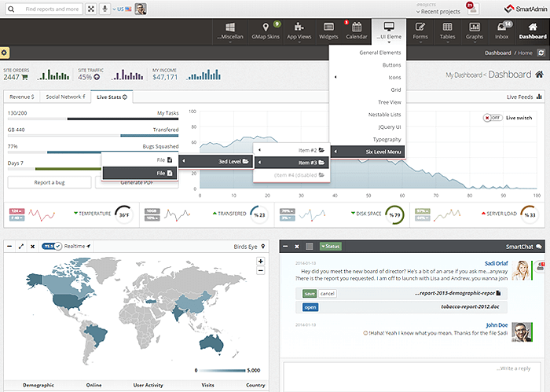Viewport: 550px width, 392px height.
Task: Open the Calendar section in navigation
Action: point(356,31)
